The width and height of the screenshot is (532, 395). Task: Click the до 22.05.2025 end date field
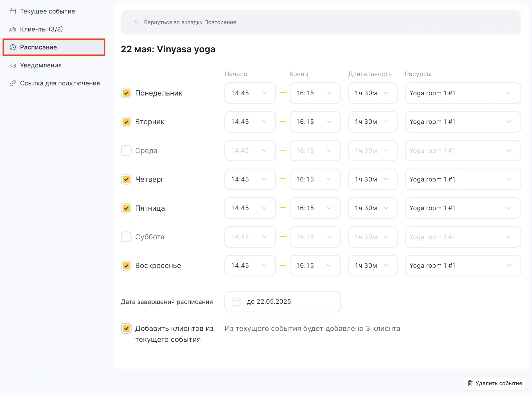(x=283, y=301)
